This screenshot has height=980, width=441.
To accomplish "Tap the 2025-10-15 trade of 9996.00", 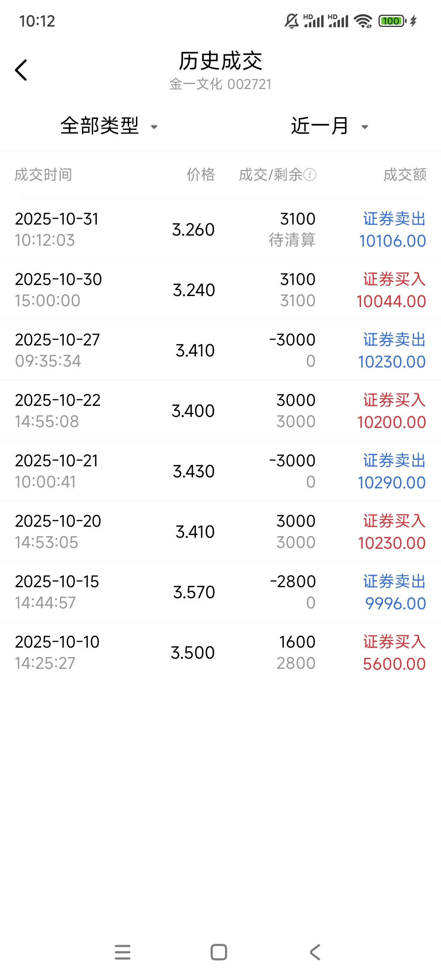I will click(220, 592).
